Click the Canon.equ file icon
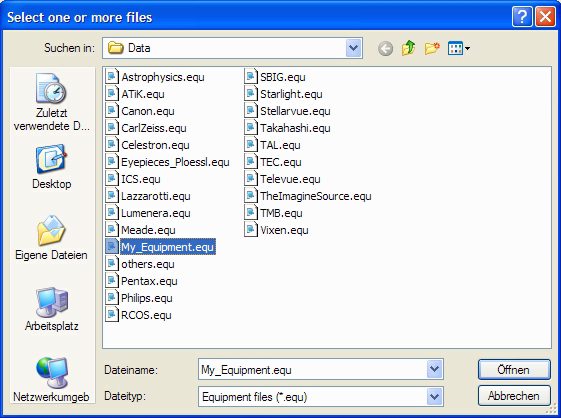 (x=112, y=111)
